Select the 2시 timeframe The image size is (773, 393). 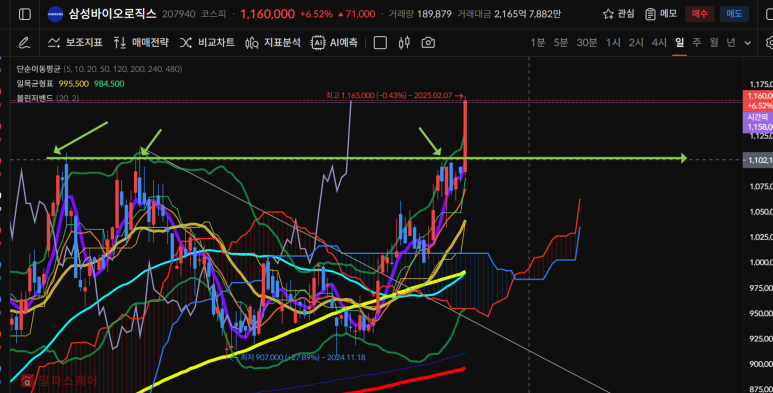click(636, 43)
